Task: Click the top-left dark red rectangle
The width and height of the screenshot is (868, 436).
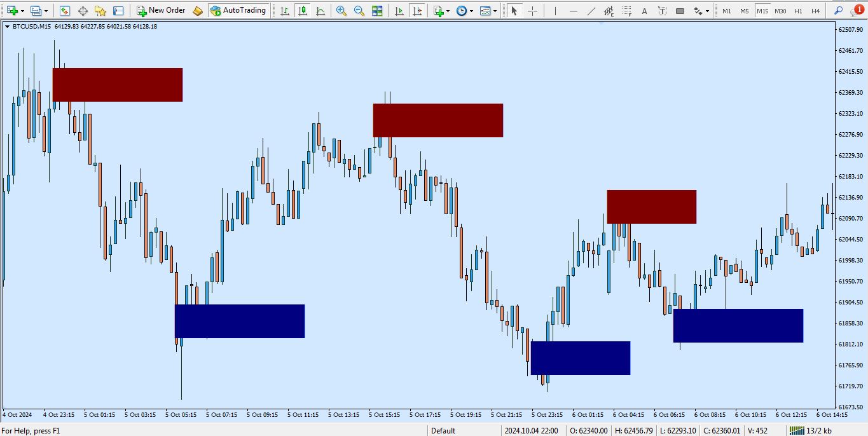Action: [118, 85]
